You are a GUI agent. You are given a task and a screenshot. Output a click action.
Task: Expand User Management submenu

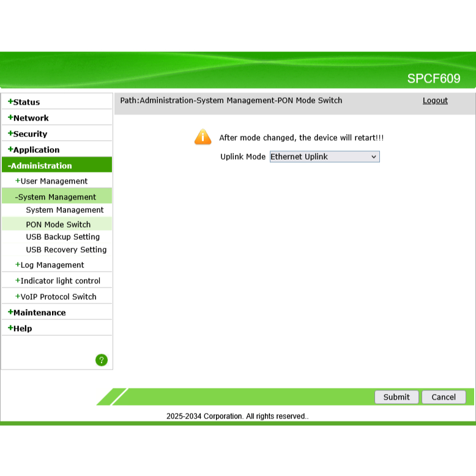tap(54, 181)
